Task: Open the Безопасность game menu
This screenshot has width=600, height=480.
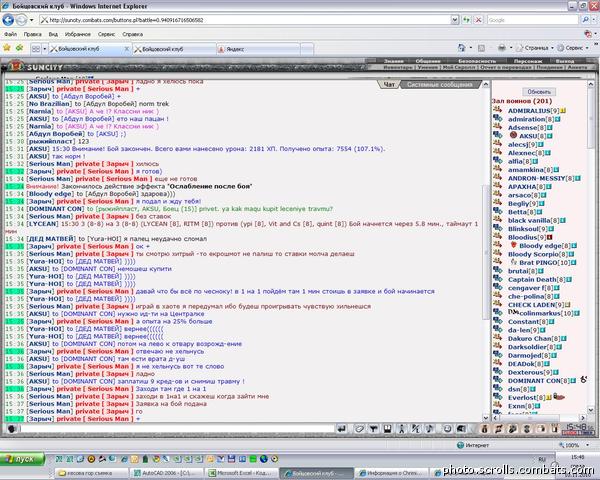Action: point(477,61)
